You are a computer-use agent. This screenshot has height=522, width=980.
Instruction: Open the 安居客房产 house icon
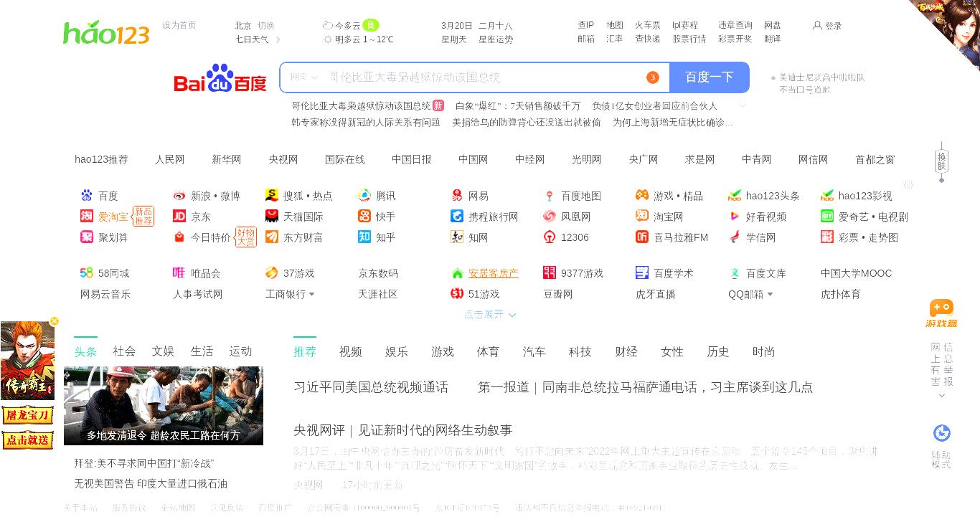(x=457, y=273)
